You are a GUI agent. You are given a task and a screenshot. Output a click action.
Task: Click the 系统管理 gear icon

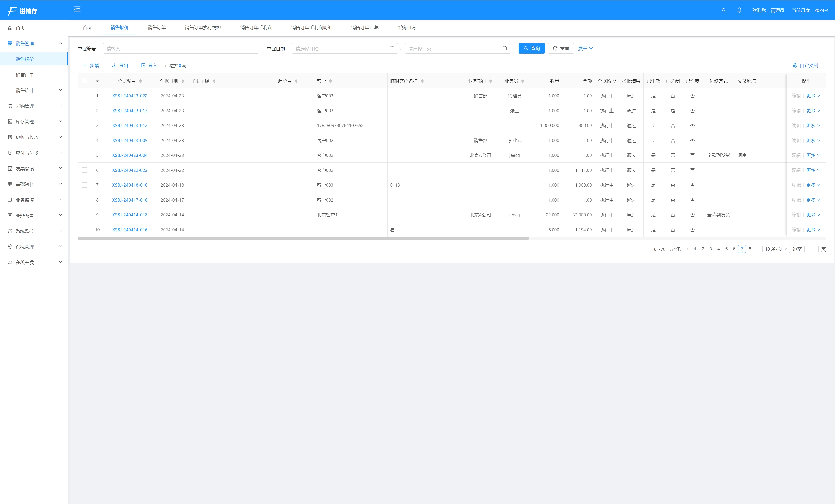click(10, 247)
